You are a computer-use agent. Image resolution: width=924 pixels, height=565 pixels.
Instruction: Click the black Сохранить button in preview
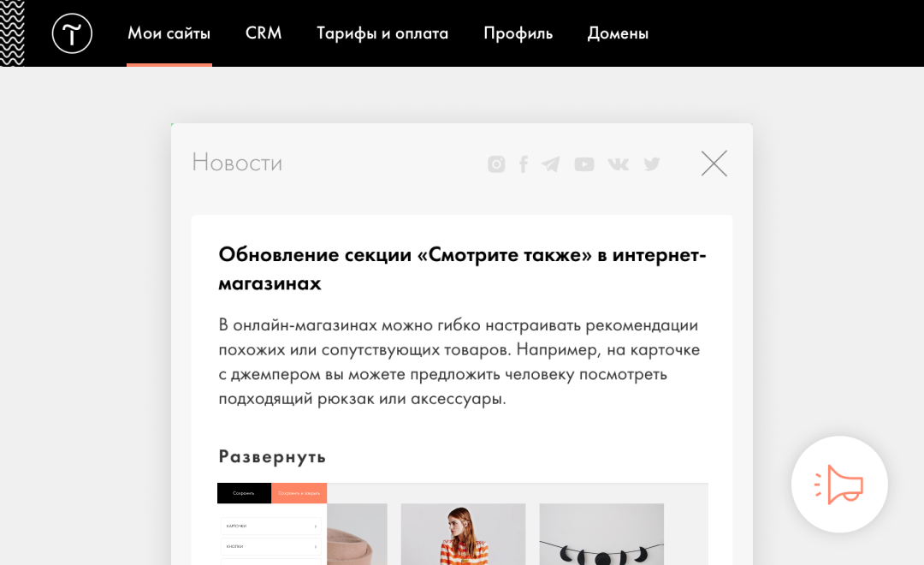coord(244,493)
